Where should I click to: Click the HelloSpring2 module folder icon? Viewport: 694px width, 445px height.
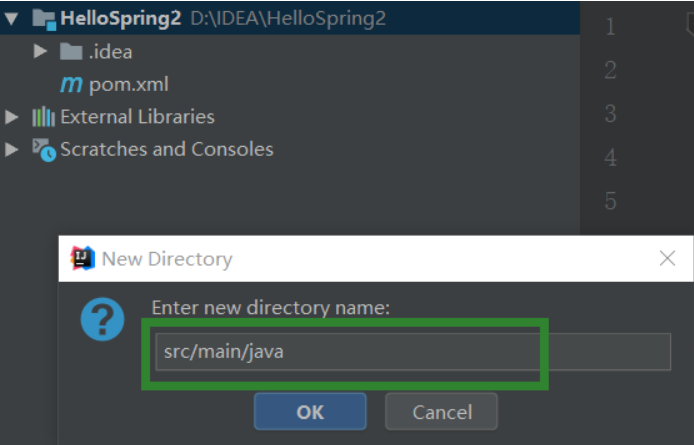pos(44,19)
